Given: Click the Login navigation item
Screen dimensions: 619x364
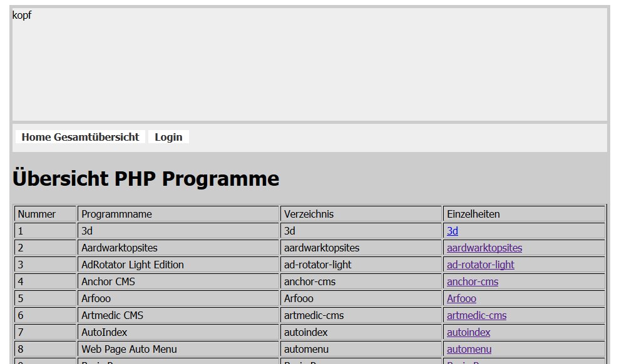Looking at the screenshot, I should pyautogui.click(x=168, y=137).
